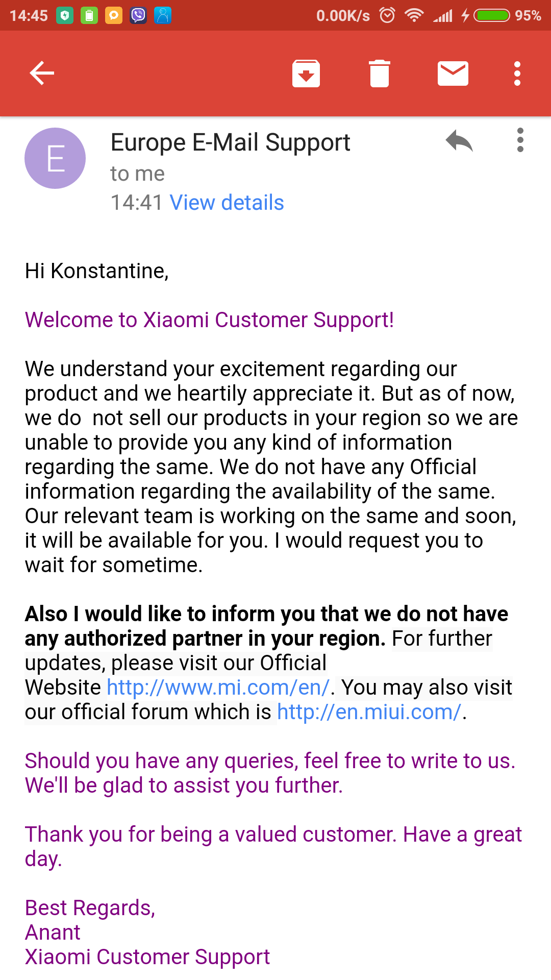The height and width of the screenshot is (980, 551).
Task: Tap sender name Europe E-Mail Support
Action: (230, 142)
